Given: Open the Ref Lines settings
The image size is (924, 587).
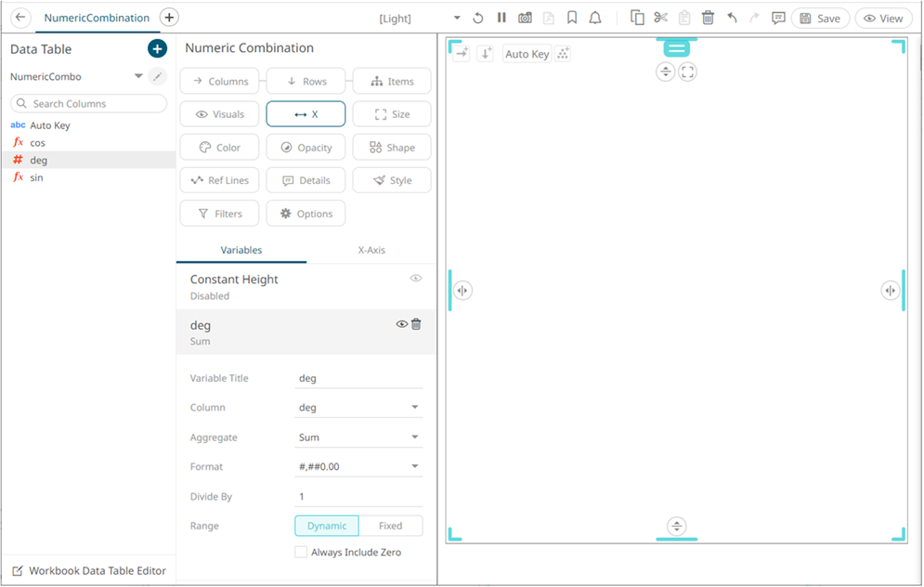Looking at the screenshot, I should tap(219, 180).
